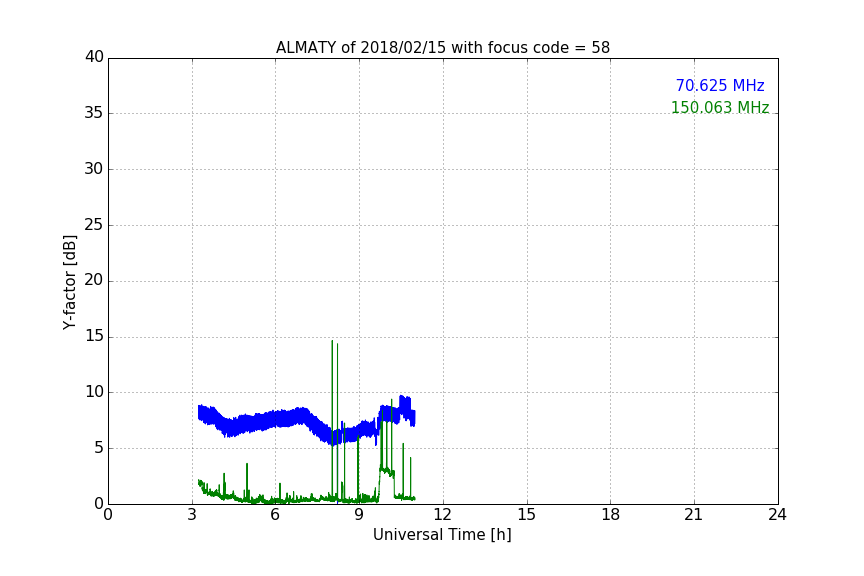Click the green trace plateau near 10 h
864x576 pixels.
tap(387, 472)
